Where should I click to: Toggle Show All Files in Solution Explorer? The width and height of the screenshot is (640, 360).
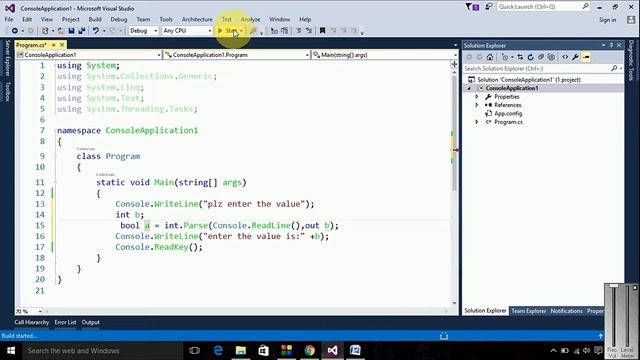coord(551,57)
